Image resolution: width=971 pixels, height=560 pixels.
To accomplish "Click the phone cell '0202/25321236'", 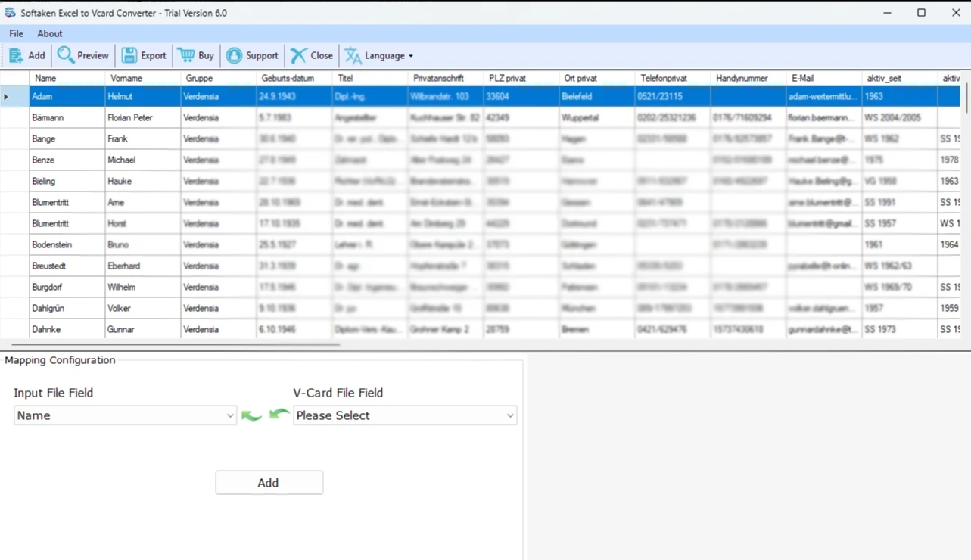I will click(x=673, y=117).
